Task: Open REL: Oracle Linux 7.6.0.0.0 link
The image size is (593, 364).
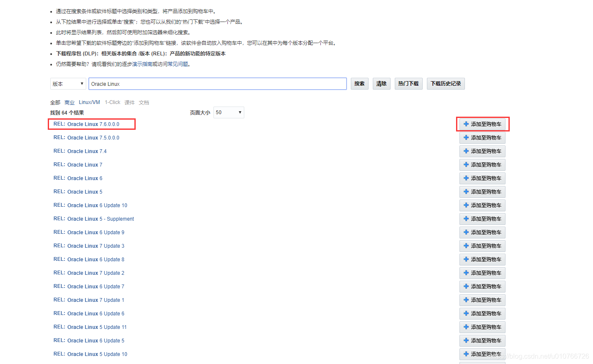Action: tap(87, 124)
